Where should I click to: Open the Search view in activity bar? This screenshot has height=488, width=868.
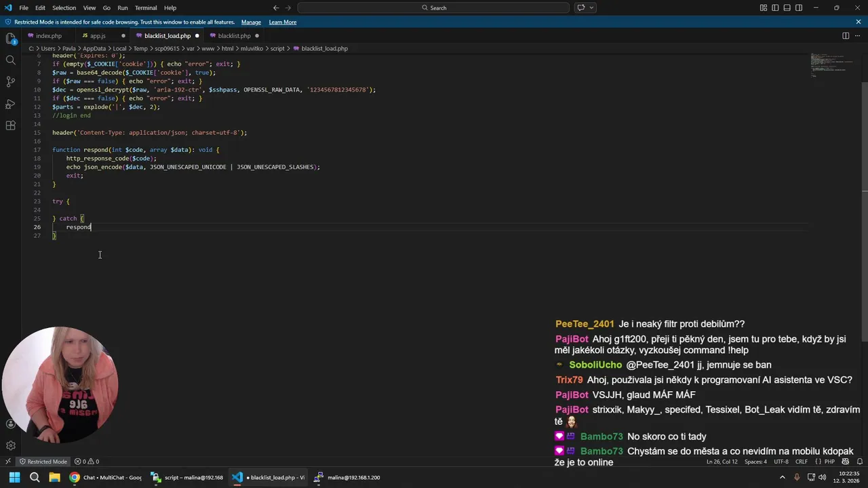10,60
